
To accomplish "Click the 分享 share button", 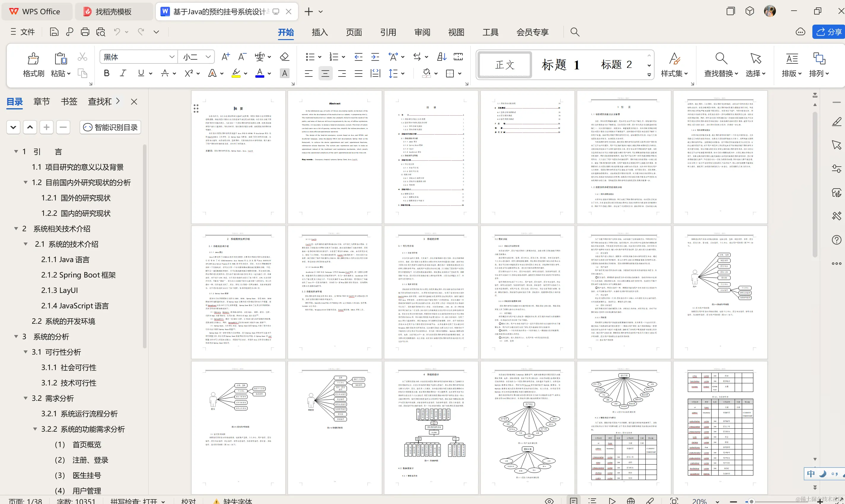I will click(829, 32).
